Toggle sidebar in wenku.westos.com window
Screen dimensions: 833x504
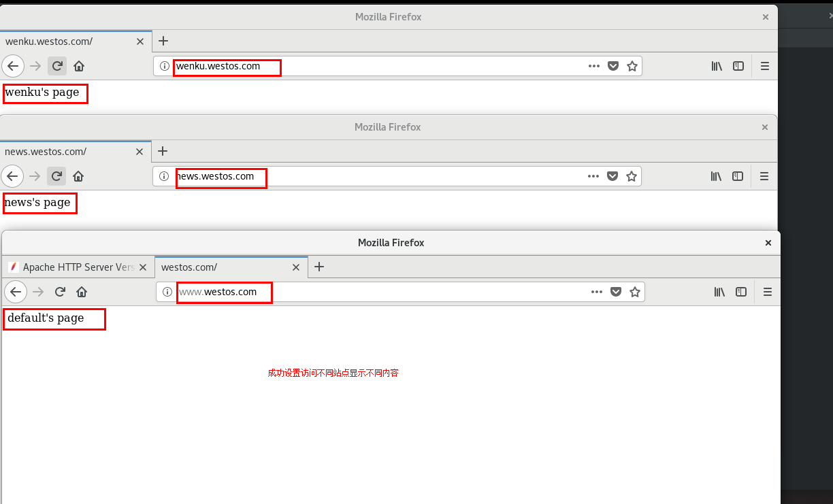[x=738, y=66]
